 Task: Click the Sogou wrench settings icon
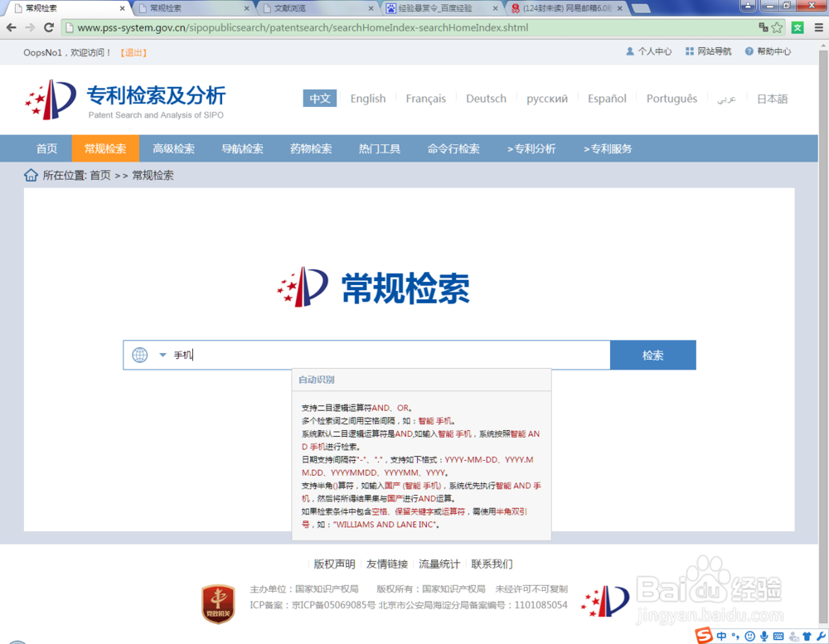821,636
